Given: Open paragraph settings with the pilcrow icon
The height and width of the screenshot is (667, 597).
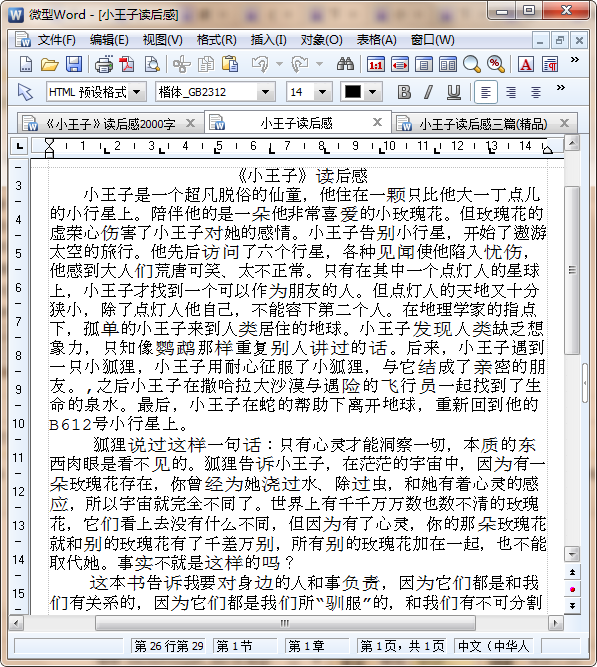Looking at the screenshot, I should pyautogui.click(x=550, y=64).
